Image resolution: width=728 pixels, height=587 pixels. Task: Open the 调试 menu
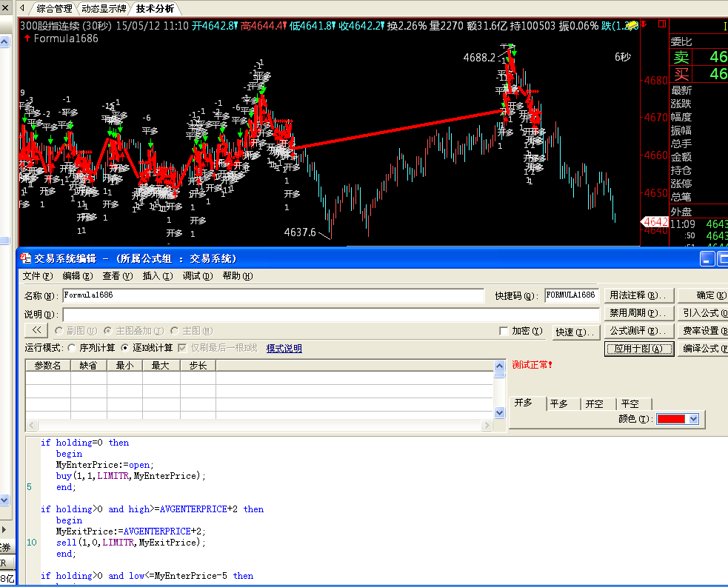coord(197,276)
